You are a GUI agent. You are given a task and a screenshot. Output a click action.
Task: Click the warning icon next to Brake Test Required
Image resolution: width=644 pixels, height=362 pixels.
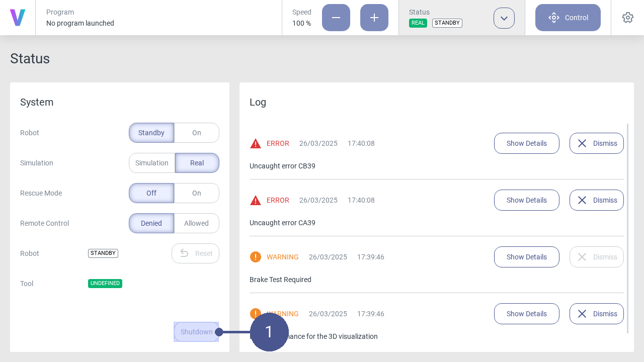pyautogui.click(x=255, y=257)
